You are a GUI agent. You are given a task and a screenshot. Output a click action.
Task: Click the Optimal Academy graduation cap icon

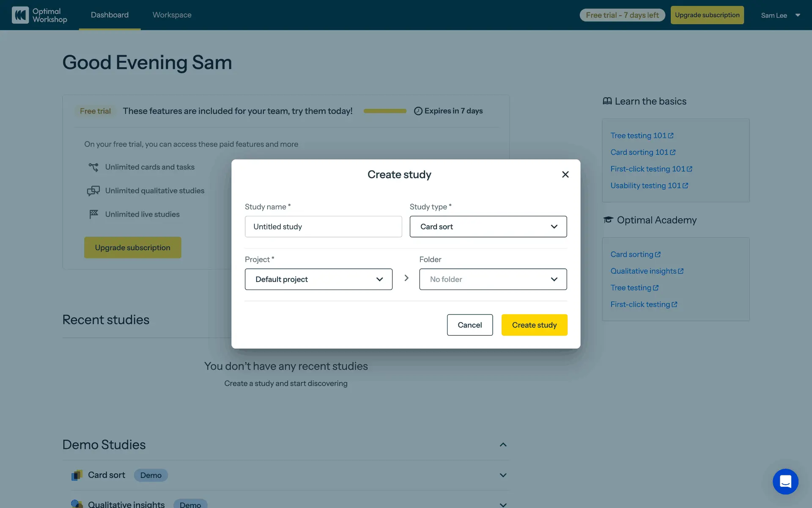(608, 220)
